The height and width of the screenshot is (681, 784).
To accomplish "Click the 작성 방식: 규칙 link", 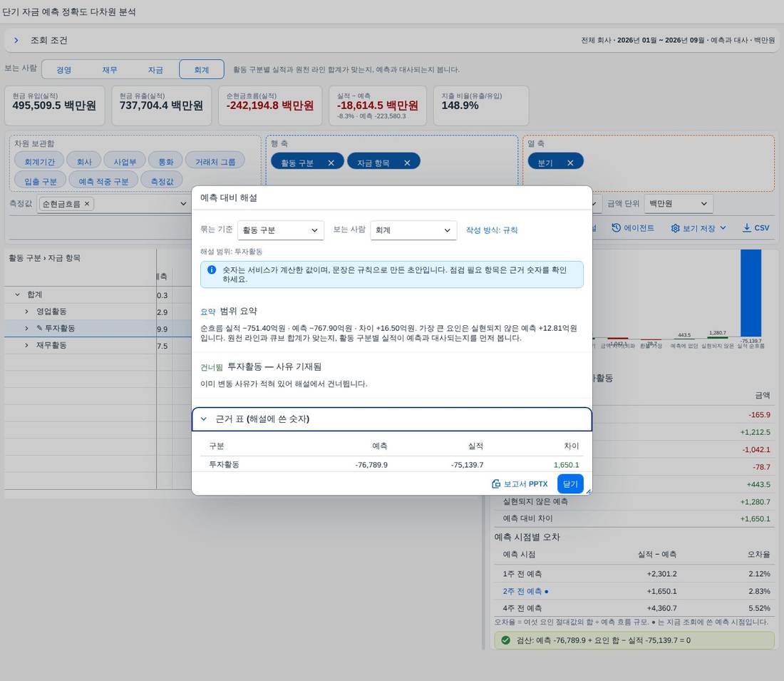I will click(x=492, y=230).
